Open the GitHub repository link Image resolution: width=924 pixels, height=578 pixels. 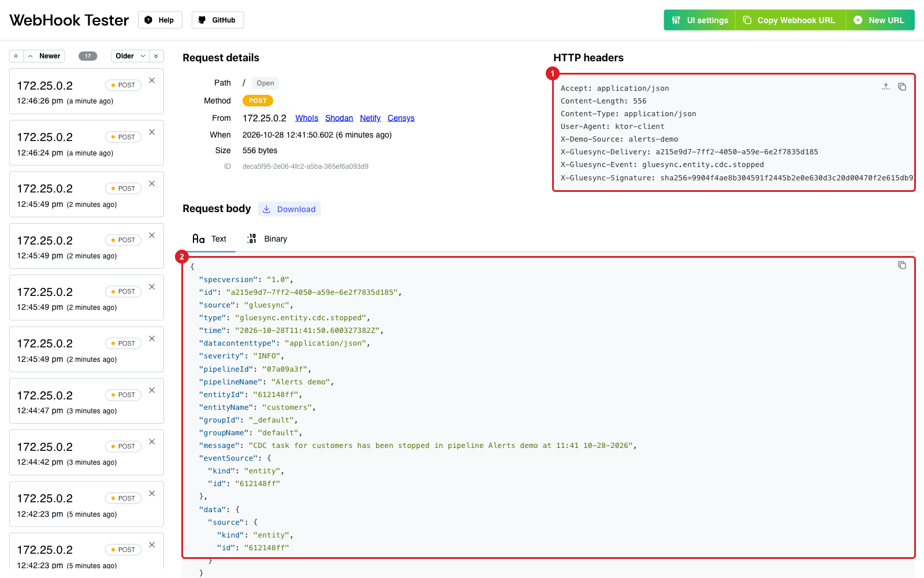tap(218, 20)
